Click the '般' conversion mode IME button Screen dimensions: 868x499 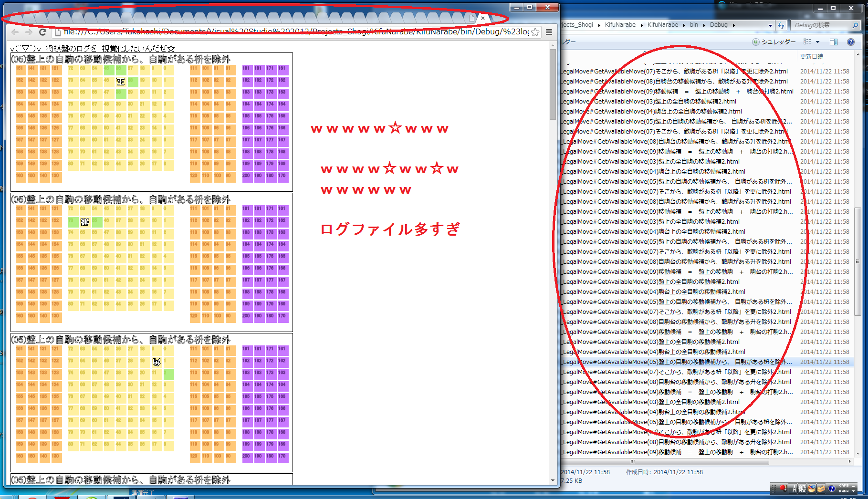point(802,489)
